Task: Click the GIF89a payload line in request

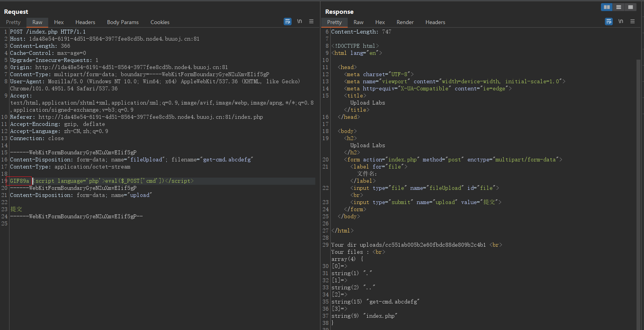Action: (x=162, y=181)
